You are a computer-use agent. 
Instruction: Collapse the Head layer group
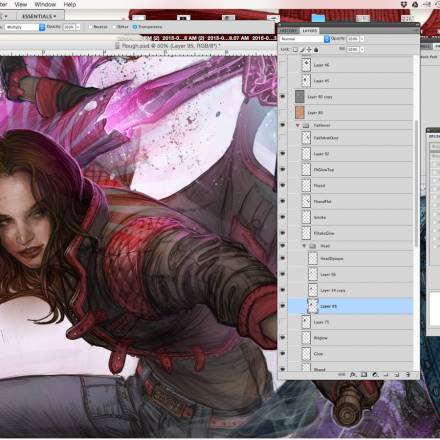pos(304,246)
